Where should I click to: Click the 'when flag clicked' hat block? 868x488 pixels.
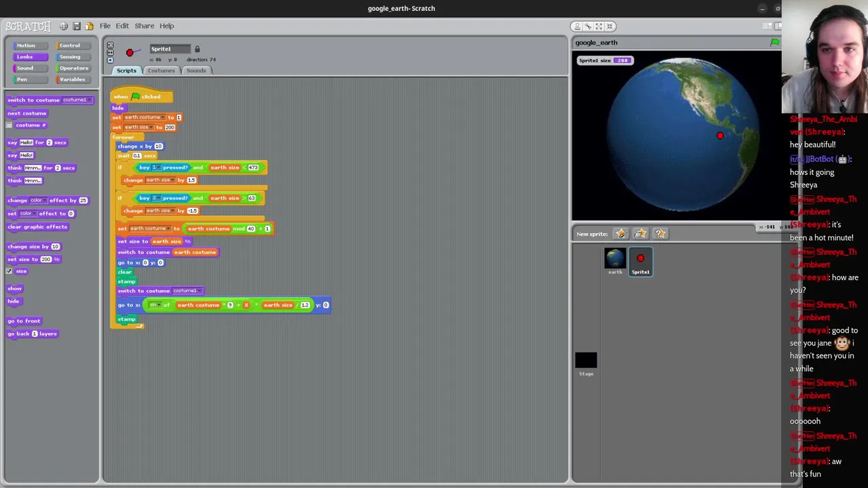pyautogui.click(x=142, y=96)
